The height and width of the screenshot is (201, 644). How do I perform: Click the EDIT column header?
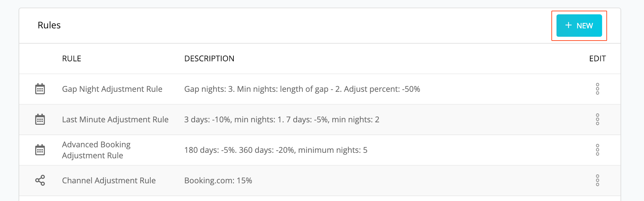coord(597,59)
